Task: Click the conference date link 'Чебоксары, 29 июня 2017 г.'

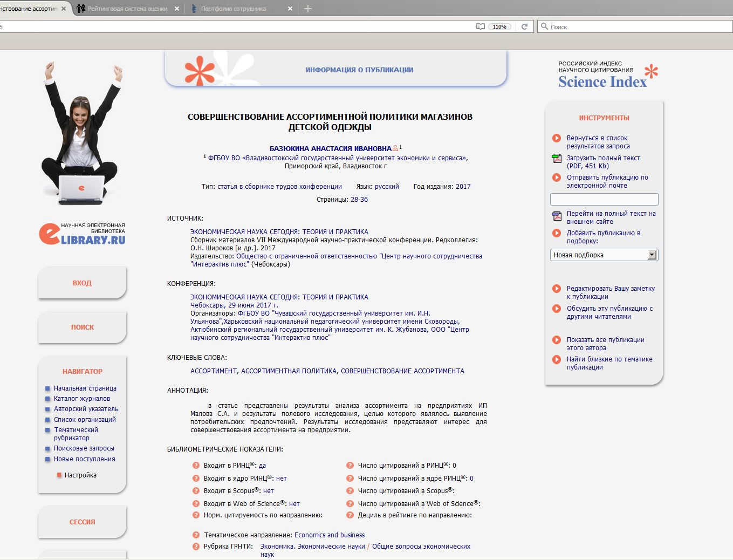Action: (234, 305)
